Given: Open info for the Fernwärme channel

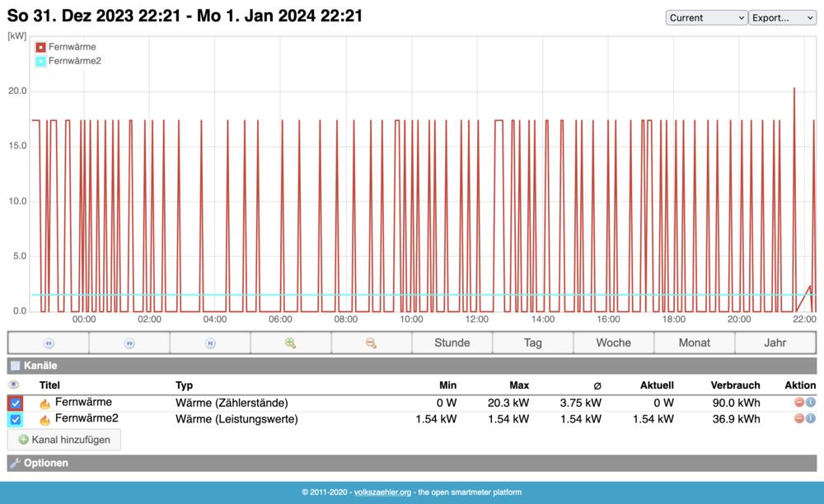Looking at the screenshot, I should click(x=810, y=403).
